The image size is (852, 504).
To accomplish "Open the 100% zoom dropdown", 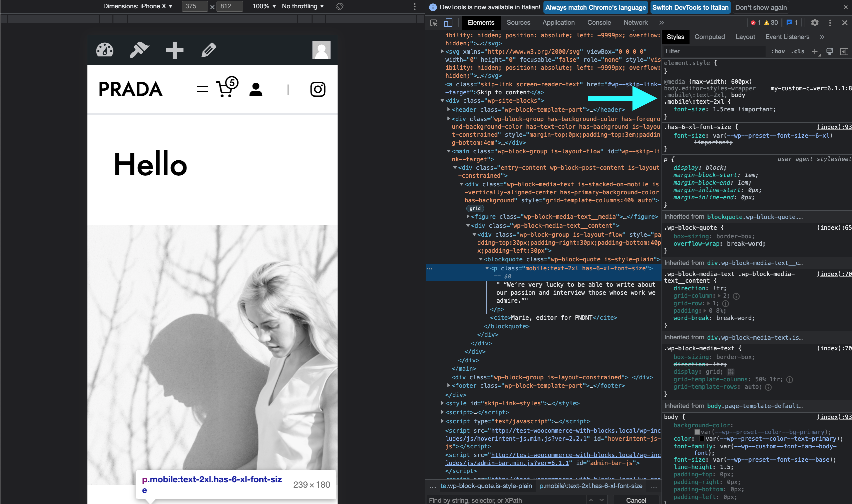I will tap(264, 6).
